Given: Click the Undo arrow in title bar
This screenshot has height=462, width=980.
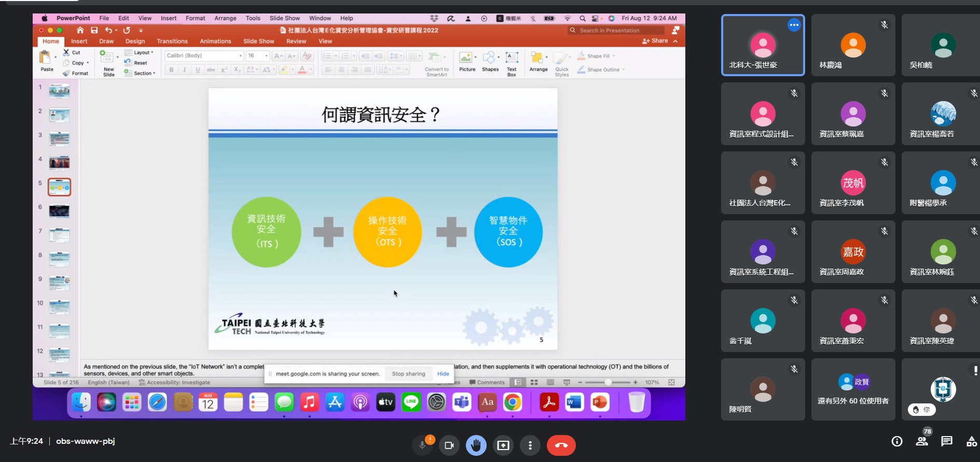Looking at the screenshot, I should click(108, 31).
